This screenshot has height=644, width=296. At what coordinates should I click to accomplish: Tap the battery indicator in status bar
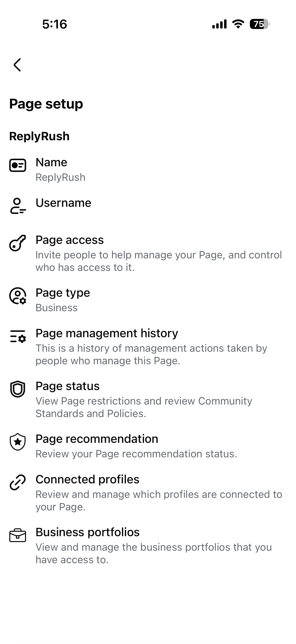[x=259, y=24]
